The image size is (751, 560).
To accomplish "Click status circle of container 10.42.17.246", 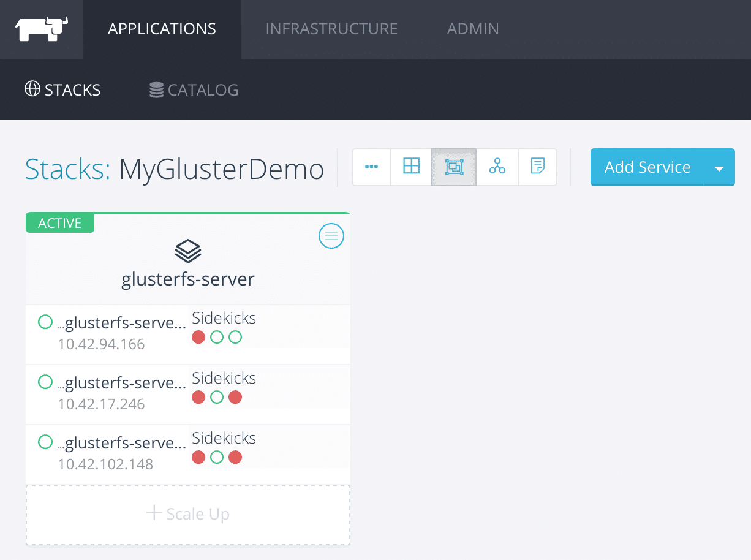I will click(45, 382).
